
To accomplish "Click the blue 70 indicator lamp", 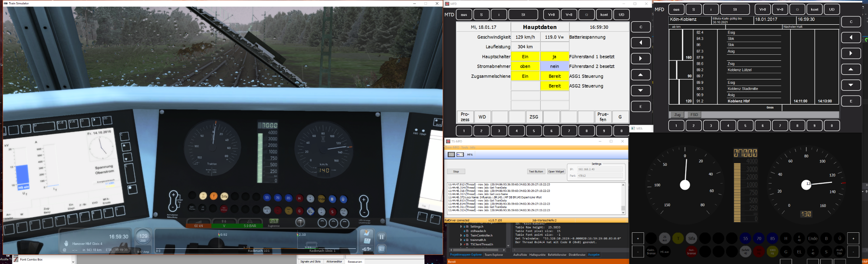I will [x=759, y=238].
